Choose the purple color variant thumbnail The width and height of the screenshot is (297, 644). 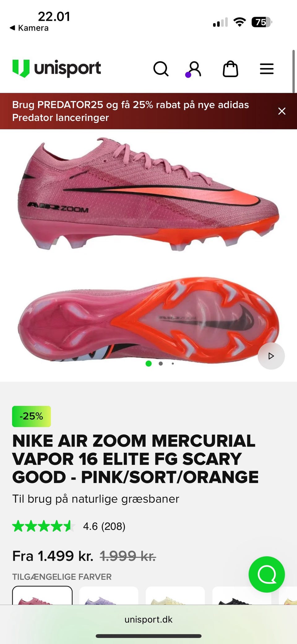tap(109, 595)
